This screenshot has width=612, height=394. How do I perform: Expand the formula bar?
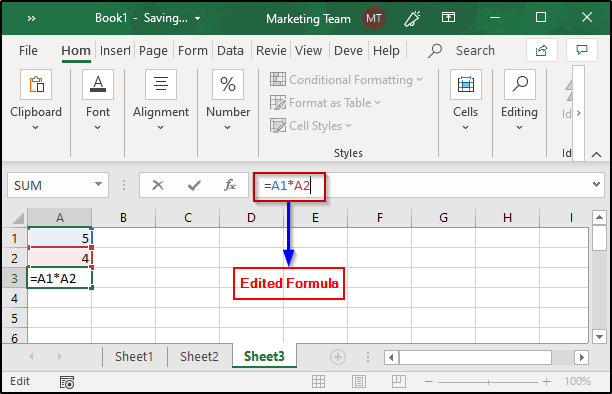coord(596,184)
